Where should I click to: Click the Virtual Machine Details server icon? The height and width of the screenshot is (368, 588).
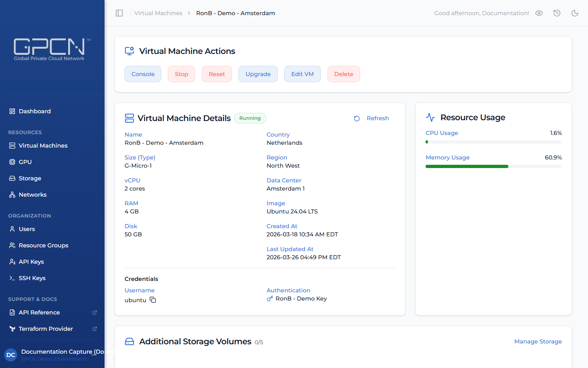coord(129,118)
